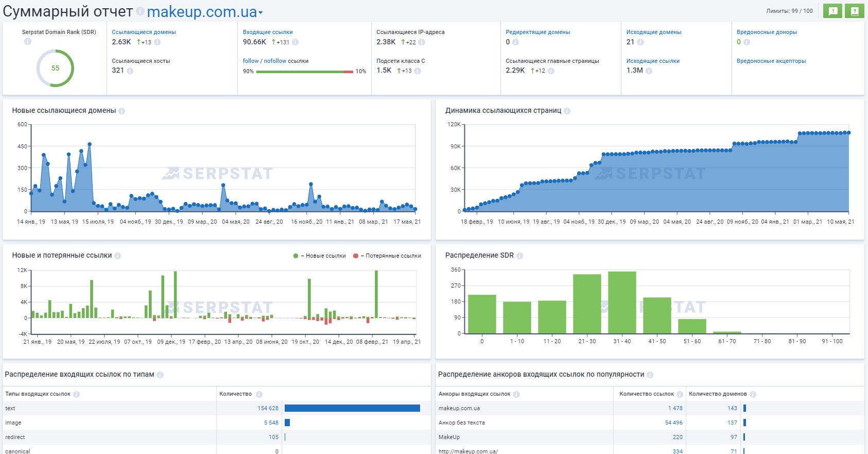Open the Ссылающиеся домены report link

[x=144, y=32]
